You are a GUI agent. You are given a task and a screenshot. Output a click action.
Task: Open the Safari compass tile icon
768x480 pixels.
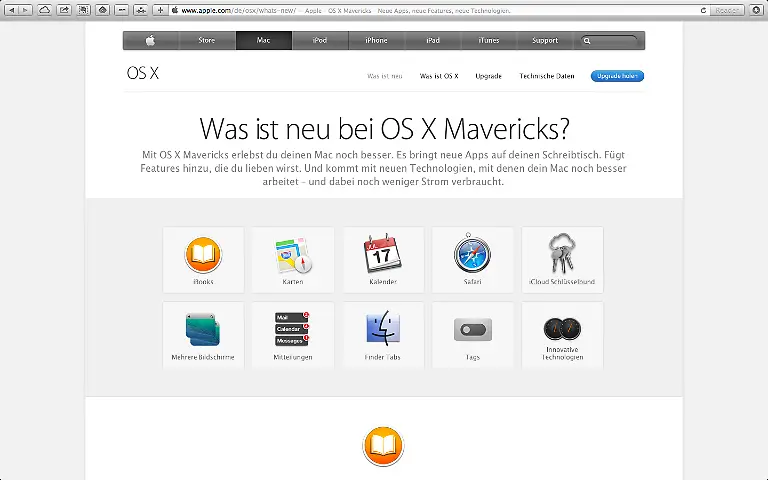[472, 254]
